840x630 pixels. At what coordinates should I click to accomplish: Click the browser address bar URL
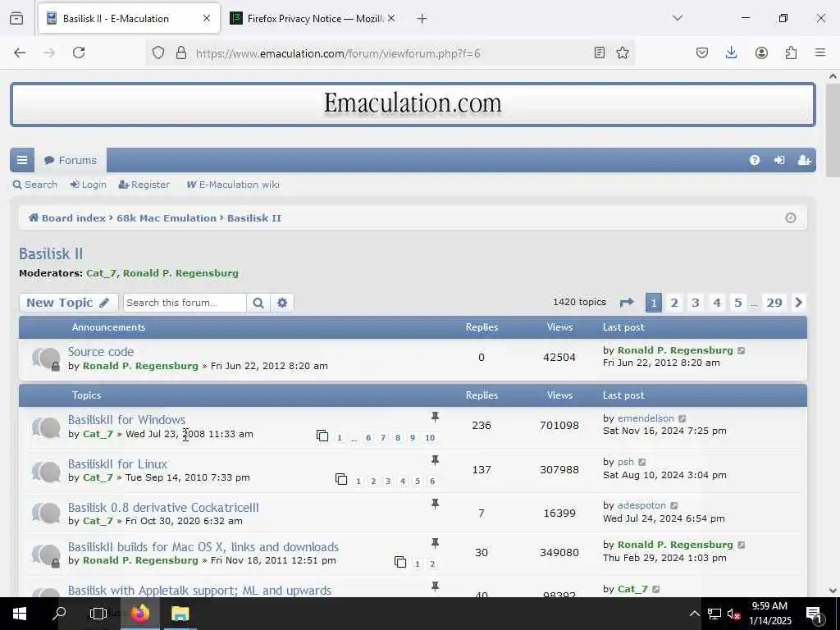pyautogui.click(x=338, y=53)
